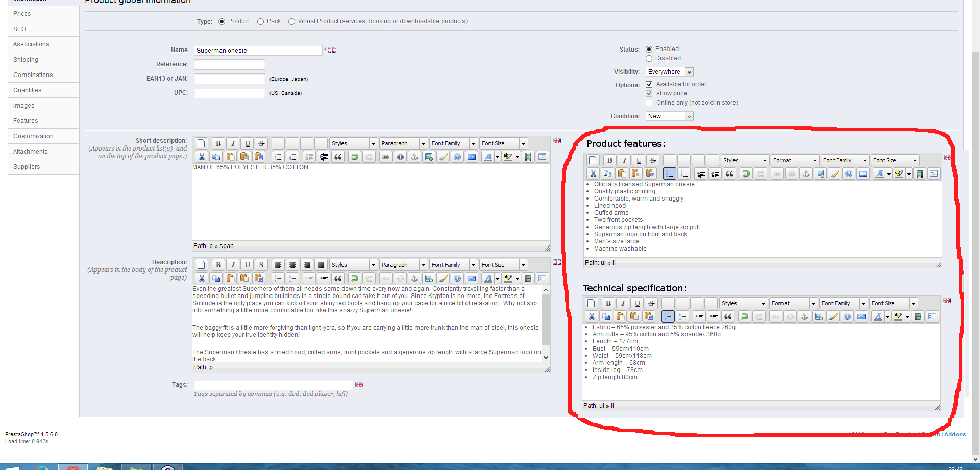Open the Shipping section link
Screen dimensions: 980x470
43,60
